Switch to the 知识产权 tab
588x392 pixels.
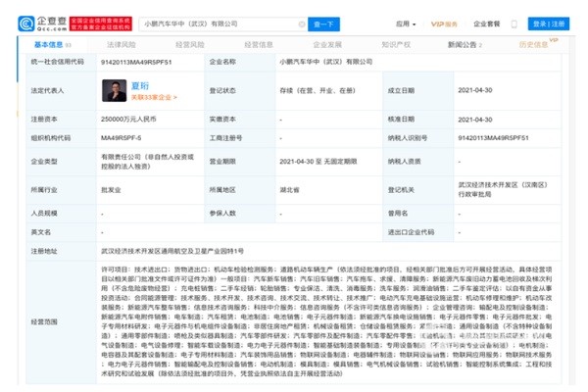[x=396, y=45]
